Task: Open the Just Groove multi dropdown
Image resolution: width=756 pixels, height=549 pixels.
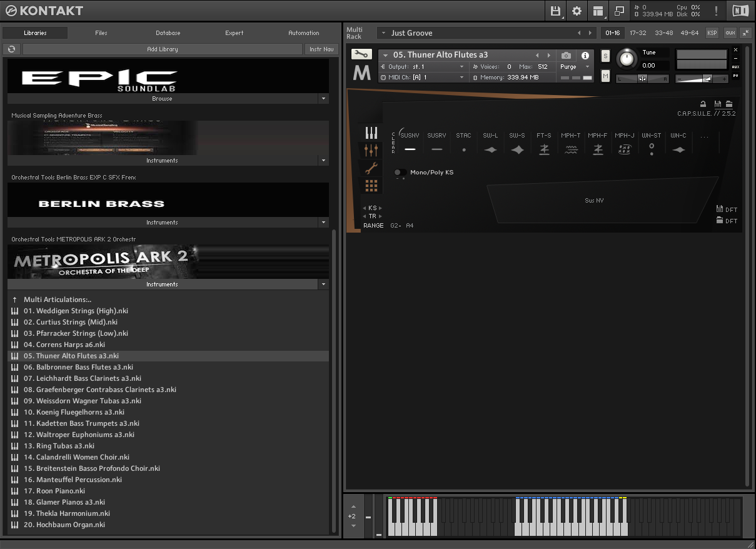Action: point(382,33)
